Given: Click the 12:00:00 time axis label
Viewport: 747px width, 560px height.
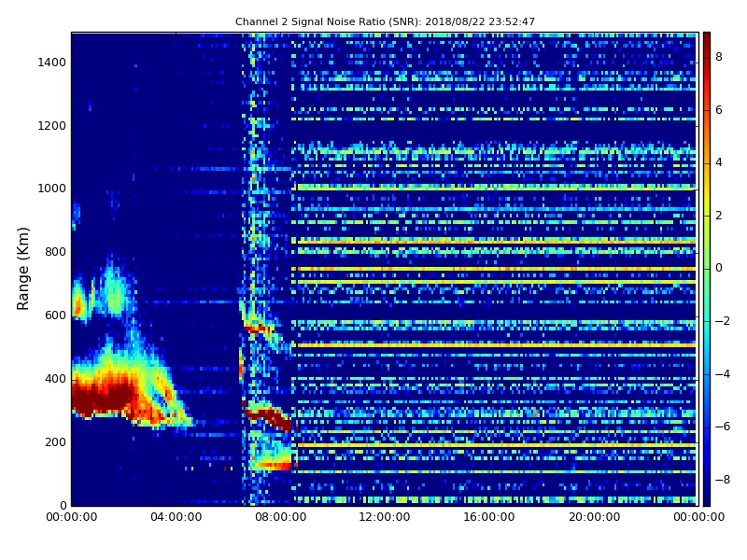Looking at the screenshot, I should point(385,517).
